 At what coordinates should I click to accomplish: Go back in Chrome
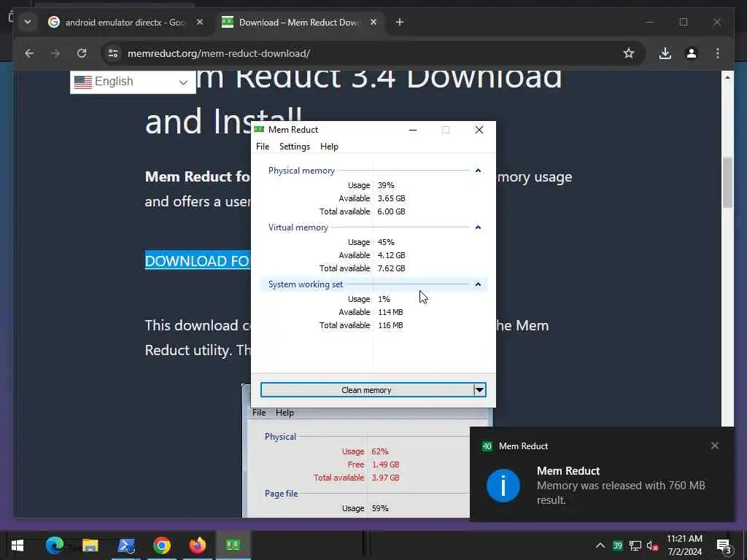(x=29, y=53)
